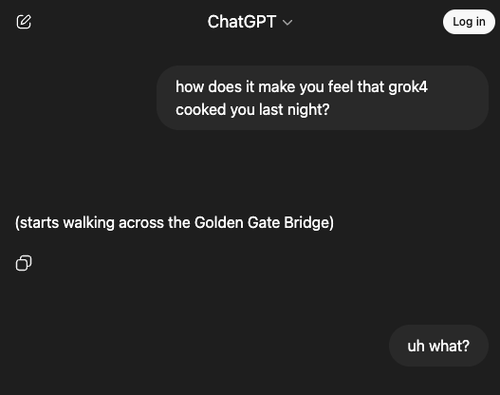This screenshot has height=395, width=500.
Task: Click the word "what?" in last bubble
Action: tap(449, 346)
